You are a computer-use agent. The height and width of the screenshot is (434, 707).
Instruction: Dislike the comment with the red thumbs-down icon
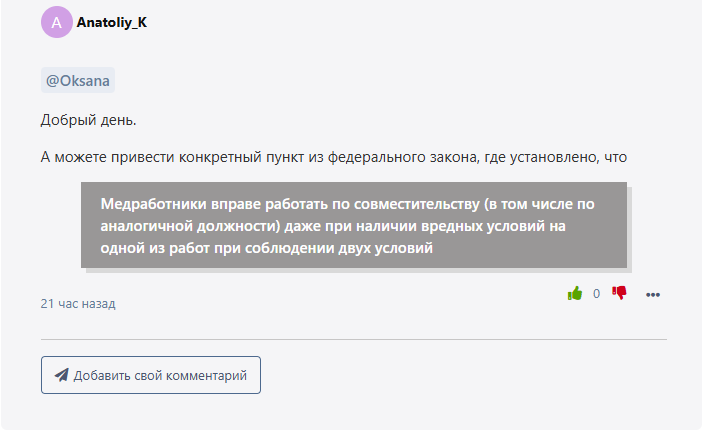(x=619, y=293)
